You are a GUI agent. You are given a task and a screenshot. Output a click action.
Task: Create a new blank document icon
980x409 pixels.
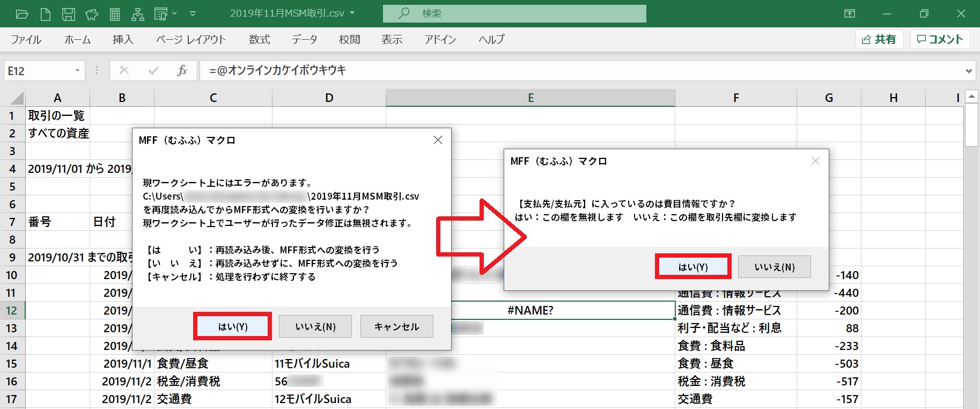(x=46, y=14)
